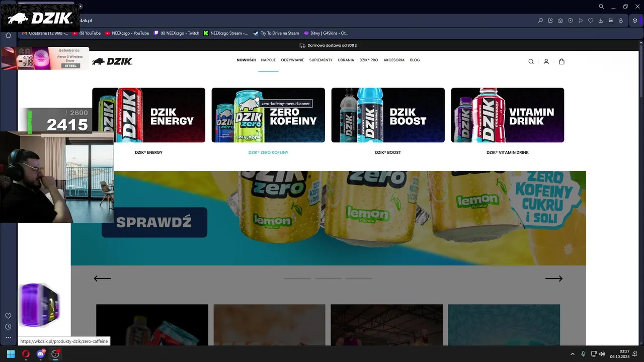
Task: Open the Gmail Odebrane bookmark
Action: point(45,33)
